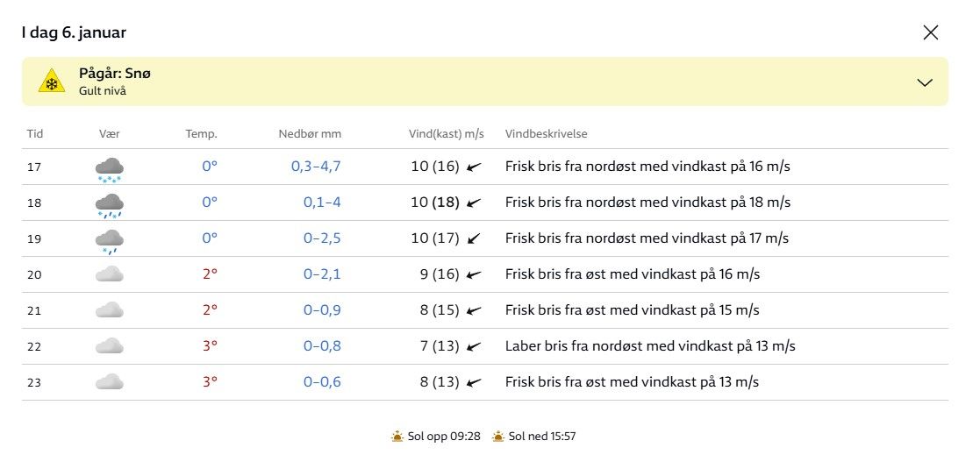Click the cloudy icon for hour 21
The image size is (980, 462).
pos(110,310)
